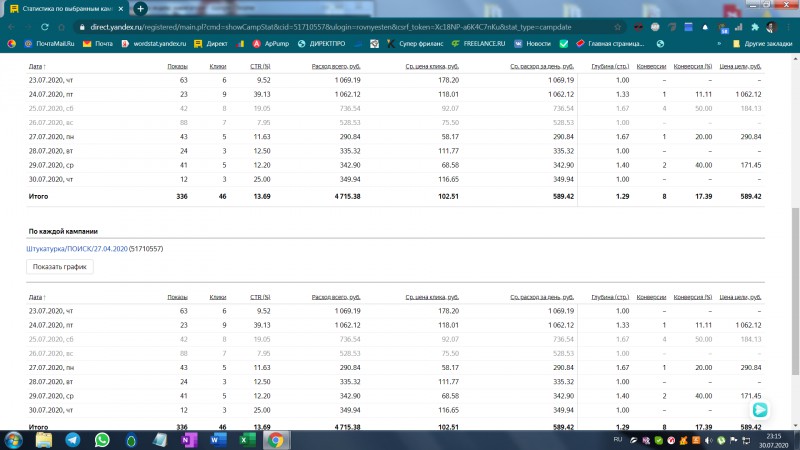
Task: Sort upper table by Глубина (стр.)
Action: 610,66
